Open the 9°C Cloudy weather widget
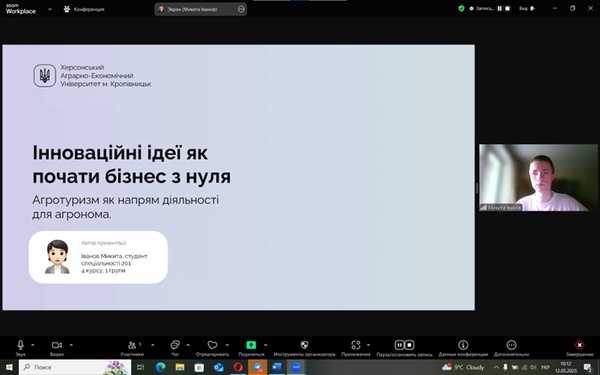The height and width of the screenshot is (375, 600). pos(463,367)
